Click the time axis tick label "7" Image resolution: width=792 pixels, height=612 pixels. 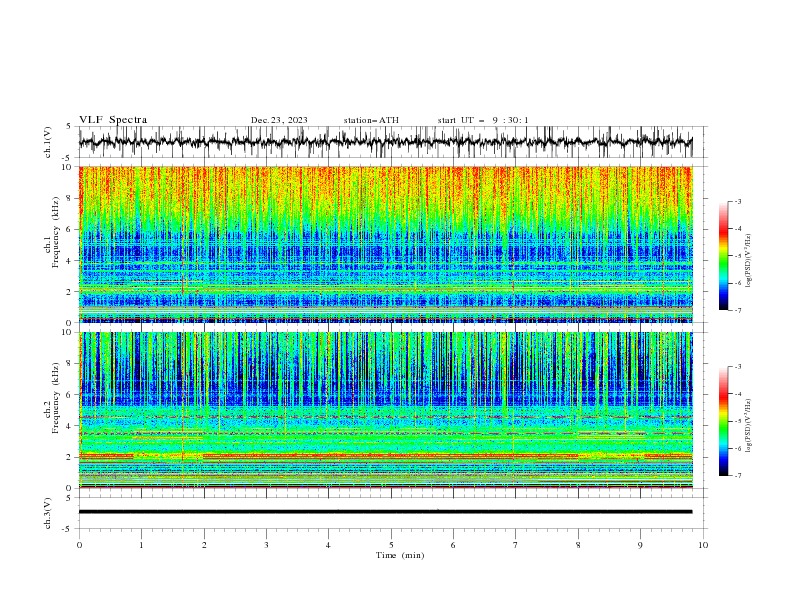click(x=515, y=545)
